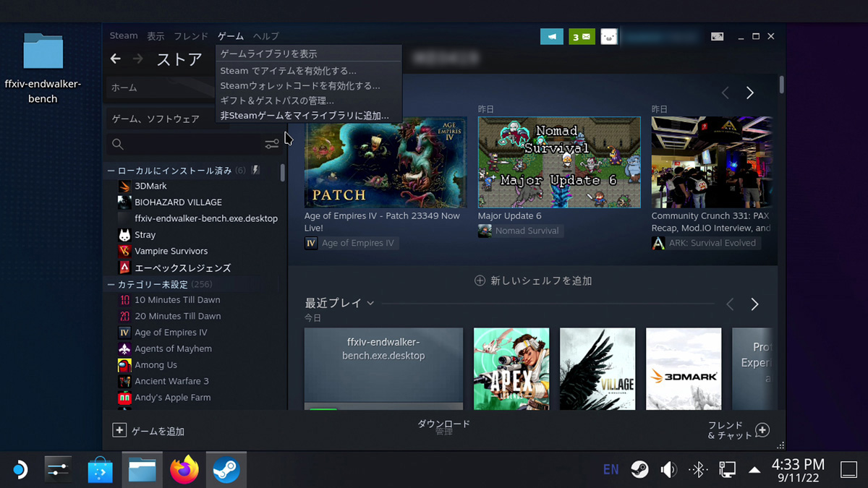Open the Steam menu
868x488 pixels.
pos(124,35)
